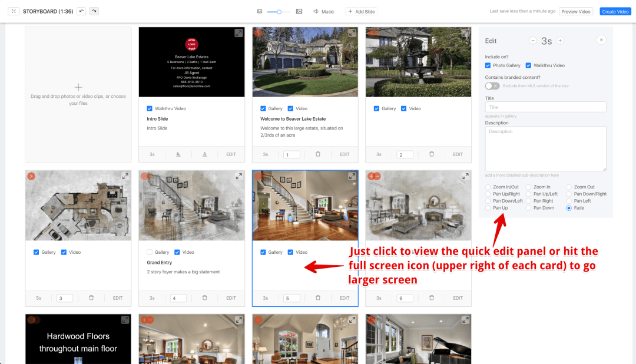
Task: Click EDIT on slide 6 card
Action: click(x=458, y=298)
